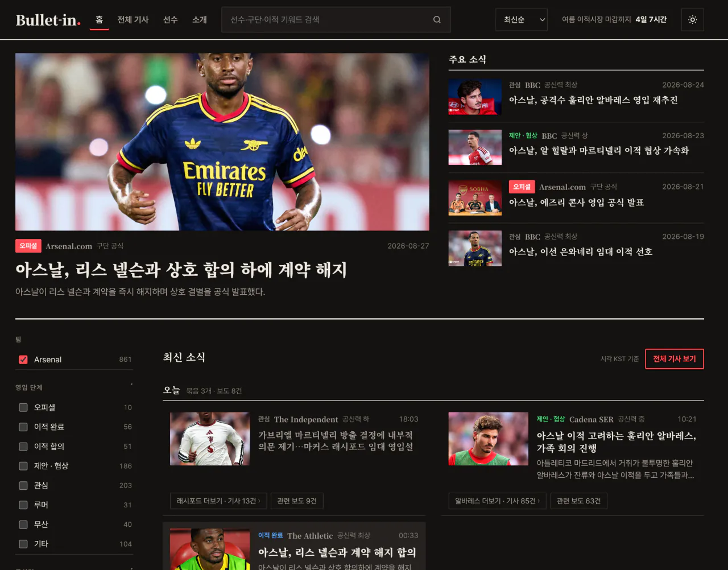Open article 아스날, 리스 넬슨과 계약 해지 합의
728x570 pixels.
click(337, 552)
